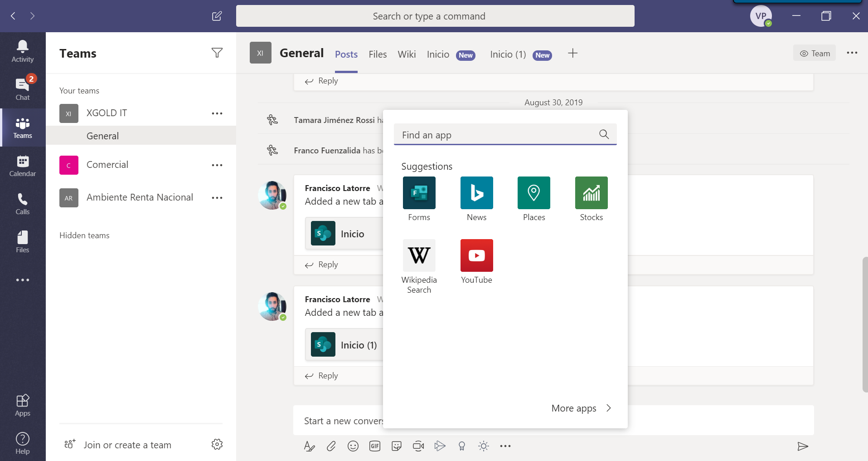The image size is (868, 461).
Task: Click Reply on the topmost thread
Action: point(321,81)
